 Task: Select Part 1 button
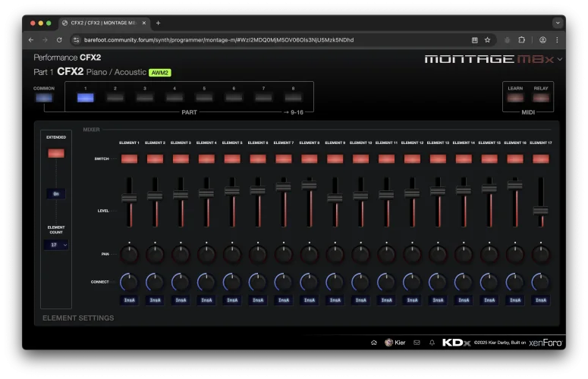(x=86, y=98)
